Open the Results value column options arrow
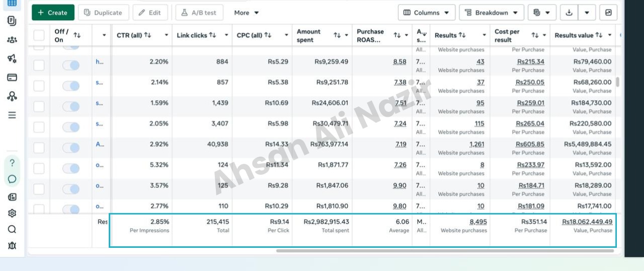644x271 pixels. [610, 35]
